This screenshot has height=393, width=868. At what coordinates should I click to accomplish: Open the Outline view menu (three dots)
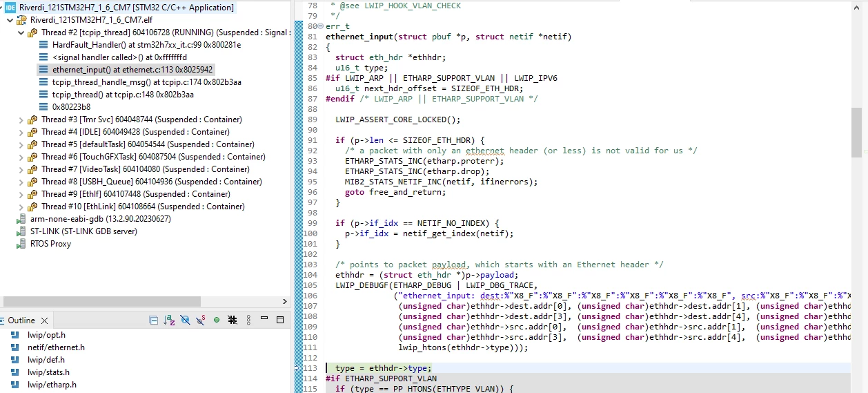249,320
